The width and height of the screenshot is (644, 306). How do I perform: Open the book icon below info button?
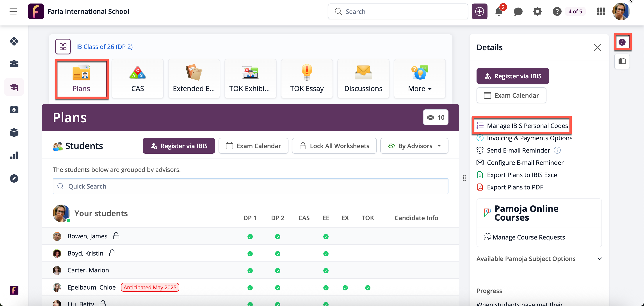click(622, 61)
